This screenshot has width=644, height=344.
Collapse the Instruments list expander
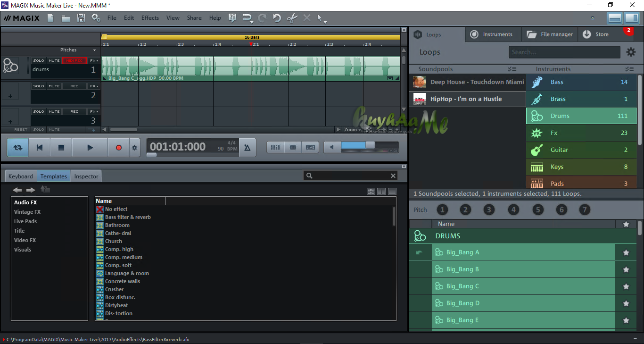coord(629,69)
